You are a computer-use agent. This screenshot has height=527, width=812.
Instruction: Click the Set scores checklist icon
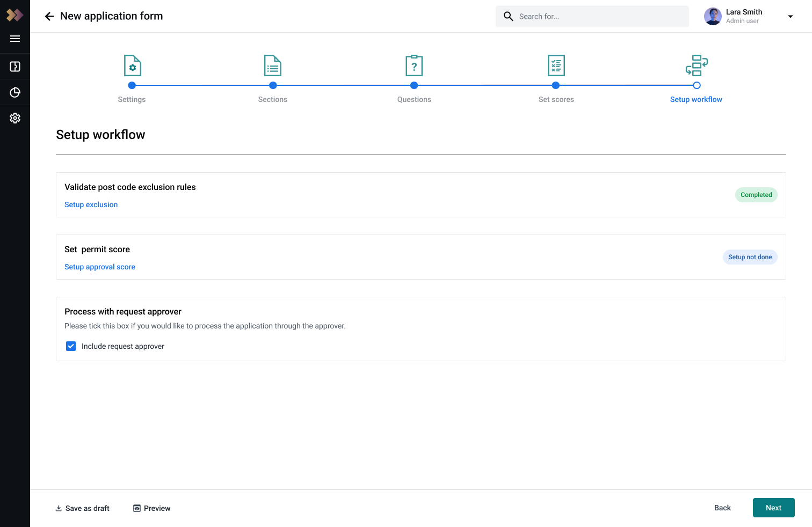(x=556, y=65)
